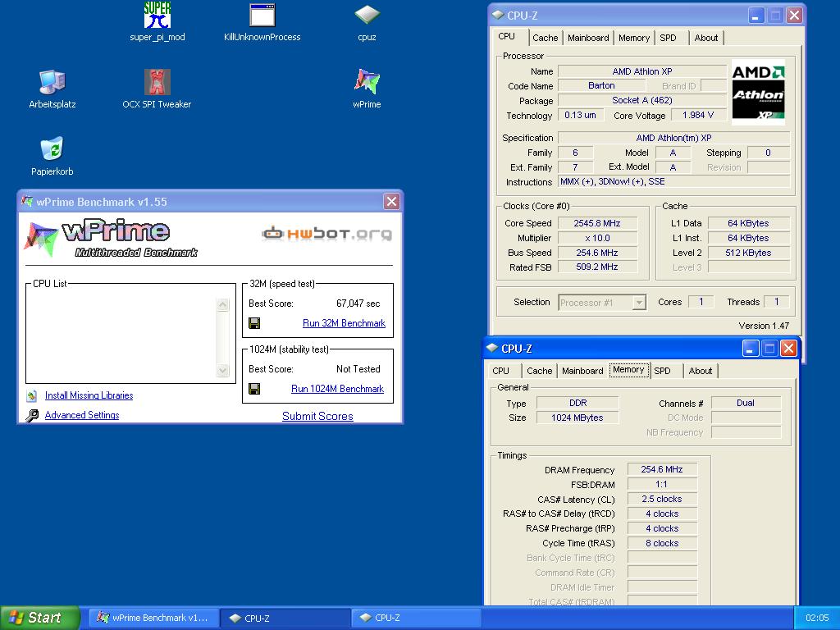Screen dimensions: 840x630
Task: Click memory Size value 1024 MBytes
Action: point(577,418)
